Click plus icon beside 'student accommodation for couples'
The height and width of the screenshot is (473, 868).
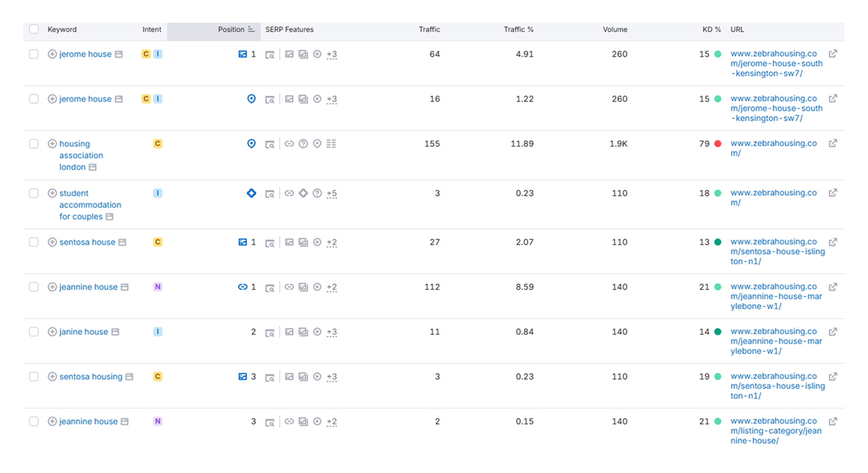tap(52, 193)
